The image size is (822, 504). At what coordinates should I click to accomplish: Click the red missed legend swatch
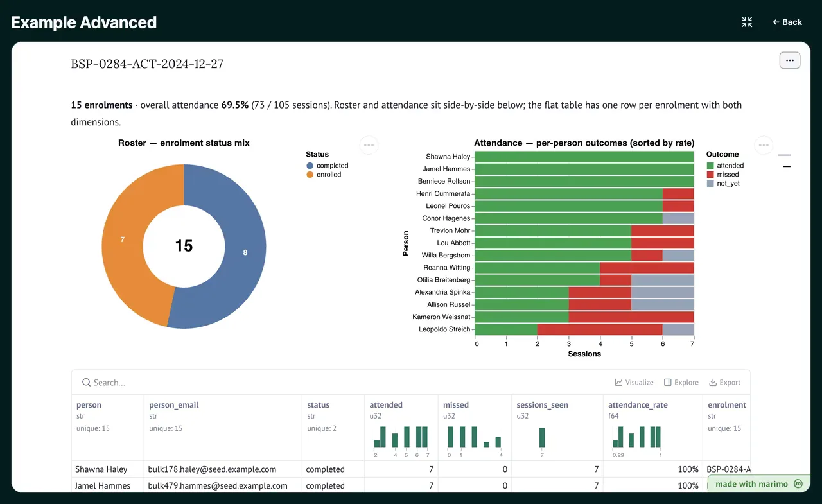point(710,175)
